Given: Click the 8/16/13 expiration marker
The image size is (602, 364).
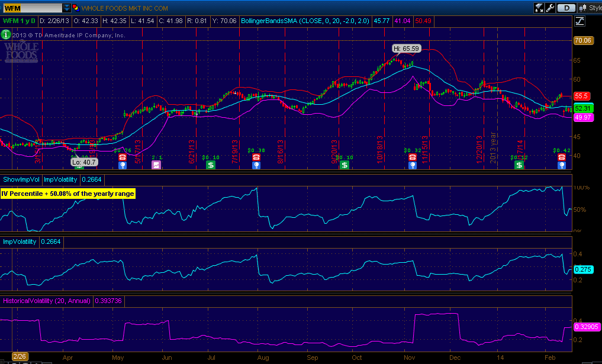Looking at the screenshot, I should [280, 152].
